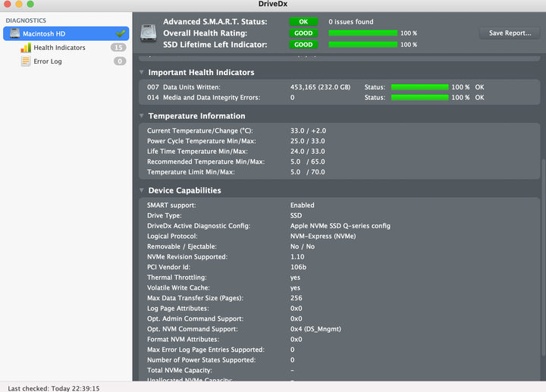The height and width of the screenshot is (392, 546).
Task: Collapse the Device Capabilities section
Action: pyautogui.click(x=141, y=190)
